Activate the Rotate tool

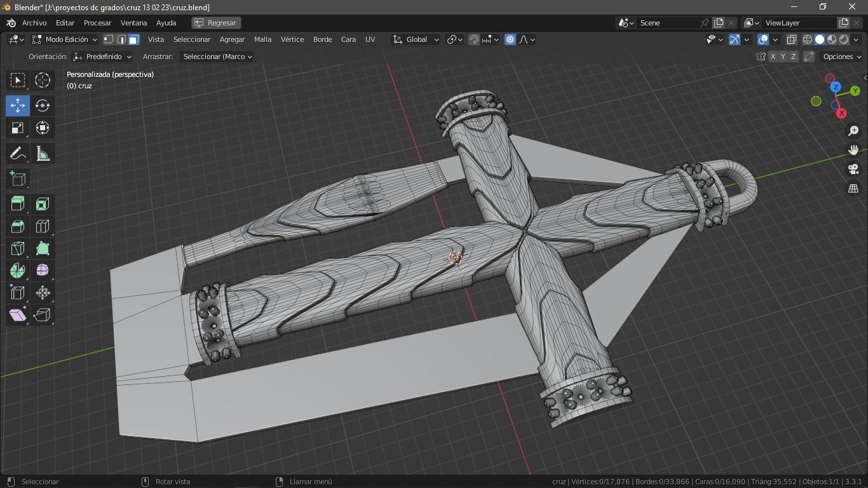pyautogui.click(x=43, y=105)
